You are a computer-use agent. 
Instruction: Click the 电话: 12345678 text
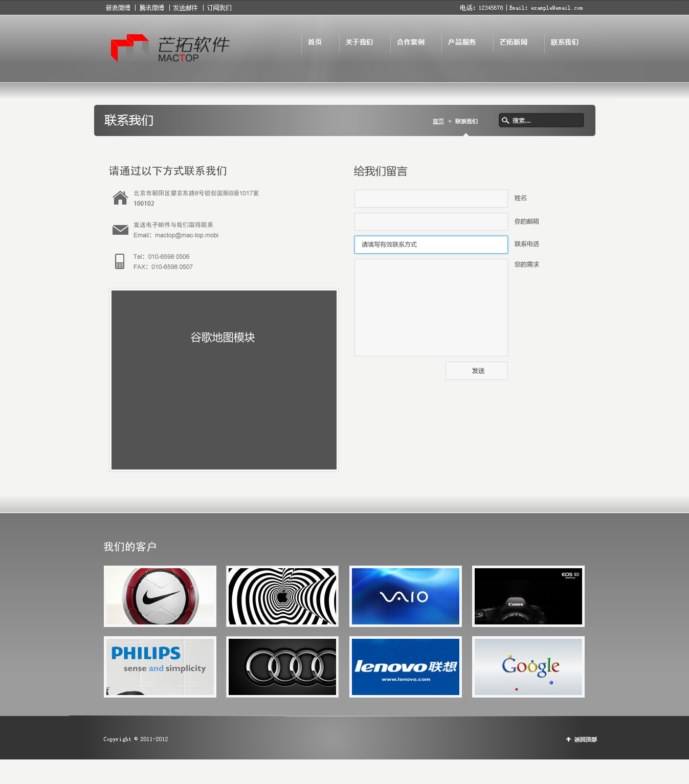coord(481,8)
